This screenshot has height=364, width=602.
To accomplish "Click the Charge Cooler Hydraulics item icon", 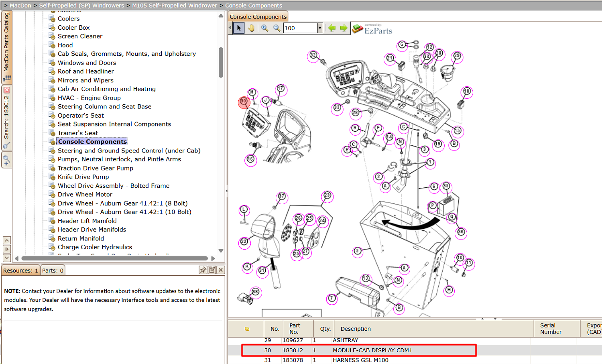I will pyautogui.click(x=52, y=247).
